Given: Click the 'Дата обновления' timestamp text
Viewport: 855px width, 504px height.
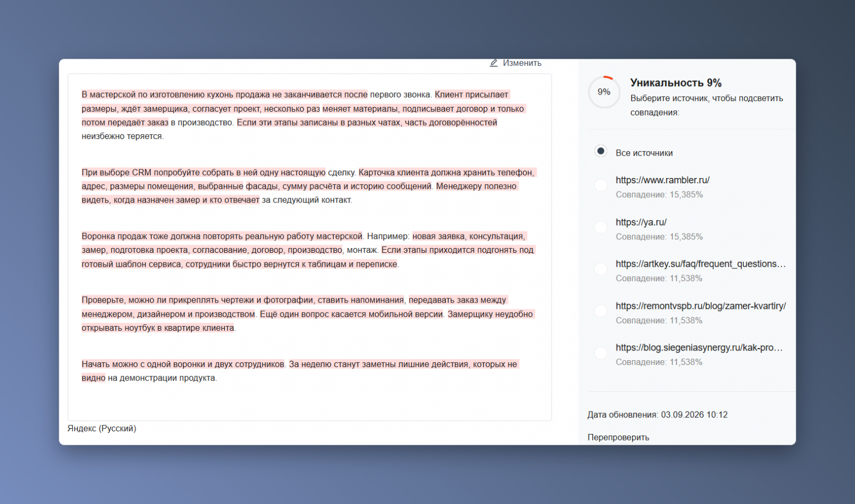Looking at the screenshot, I should tap(657, 415).
